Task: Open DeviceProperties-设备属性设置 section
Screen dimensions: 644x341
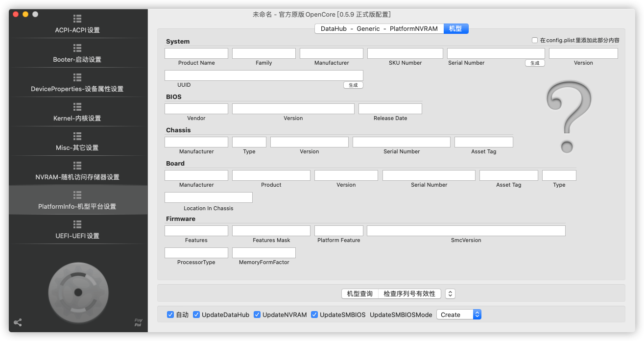Action: click(78, 83)
